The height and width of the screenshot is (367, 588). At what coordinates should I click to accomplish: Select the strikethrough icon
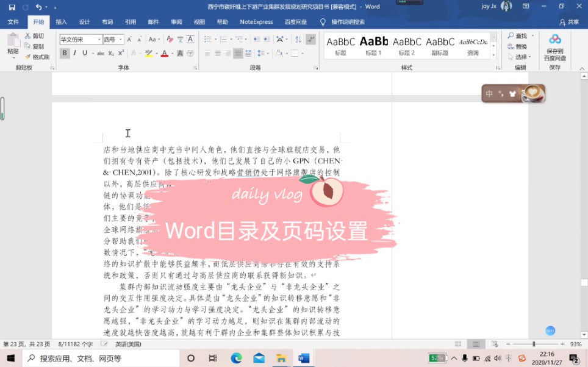pos(100,52)
